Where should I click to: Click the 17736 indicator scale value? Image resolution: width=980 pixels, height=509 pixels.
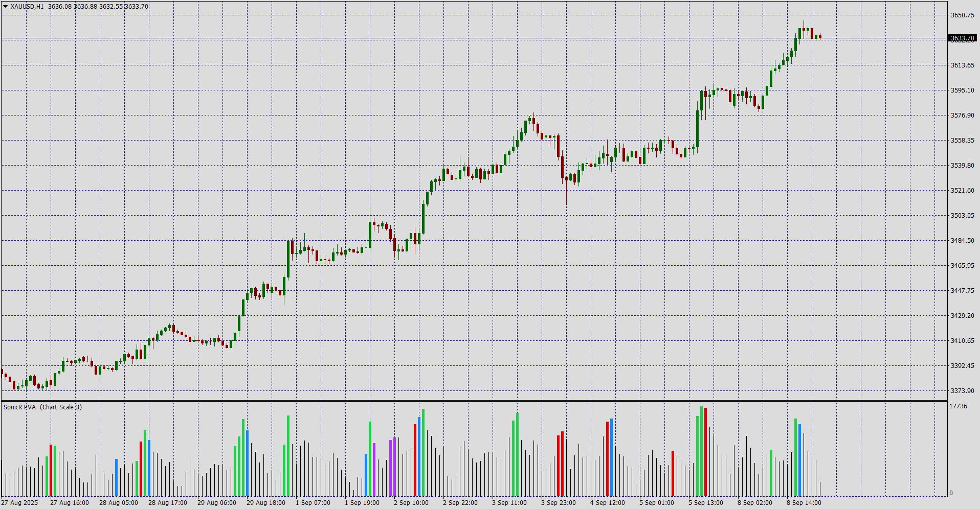958,406
